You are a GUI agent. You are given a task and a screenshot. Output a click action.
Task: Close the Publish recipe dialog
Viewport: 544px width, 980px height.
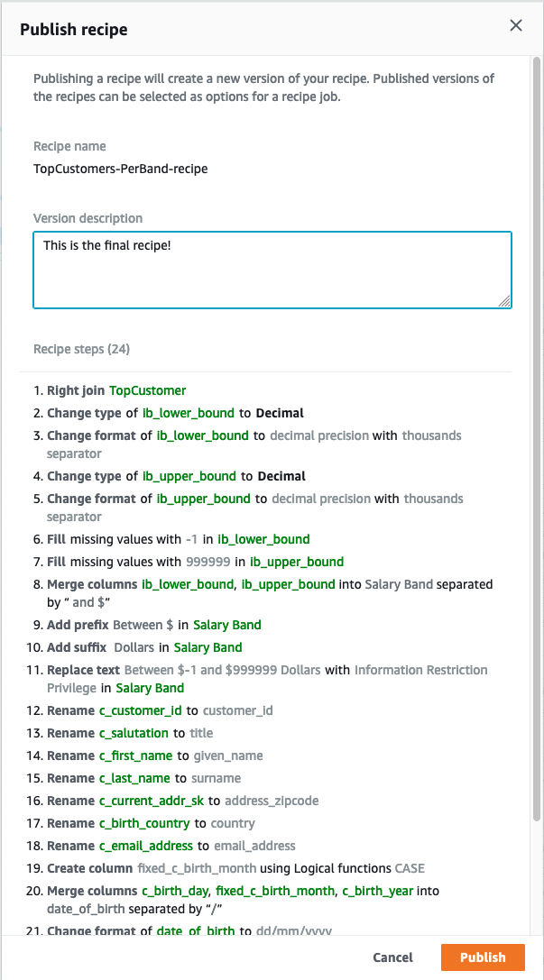coord(516,25)
